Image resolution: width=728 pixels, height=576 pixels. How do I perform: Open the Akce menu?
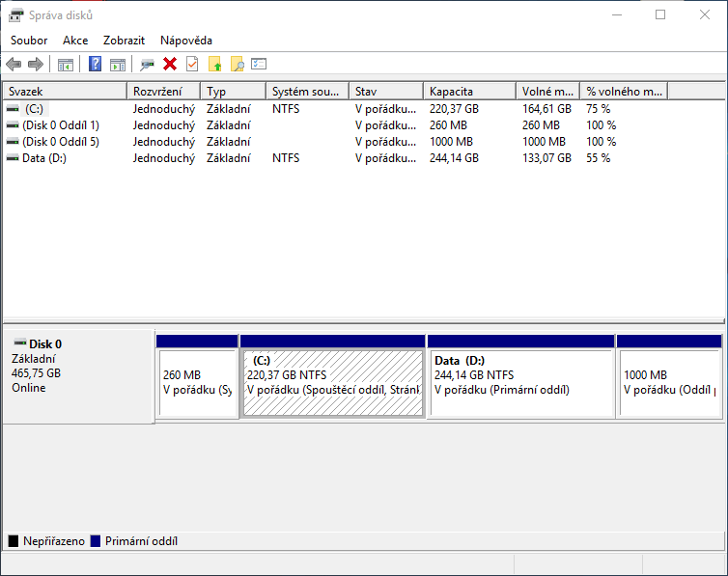(x=75, y=41)
